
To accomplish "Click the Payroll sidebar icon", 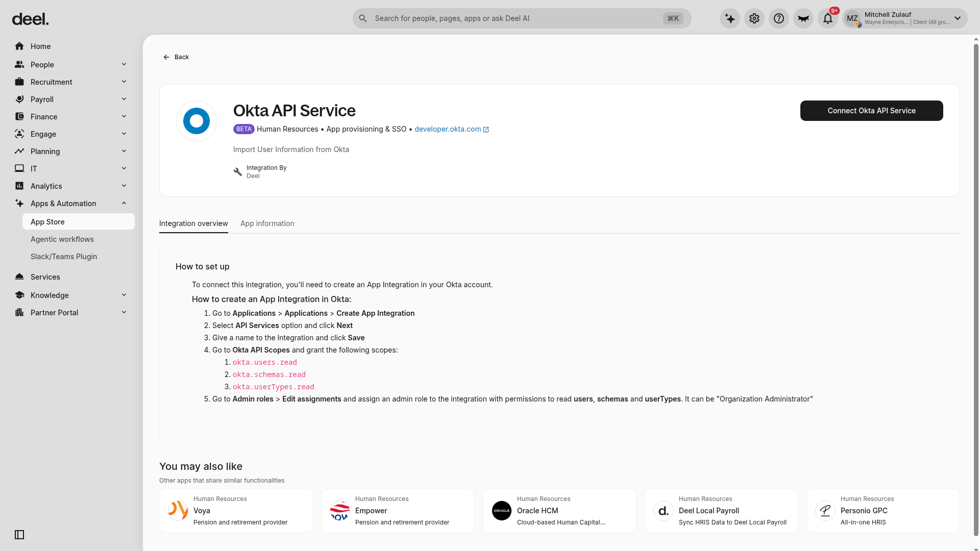I will pos(19,99).
